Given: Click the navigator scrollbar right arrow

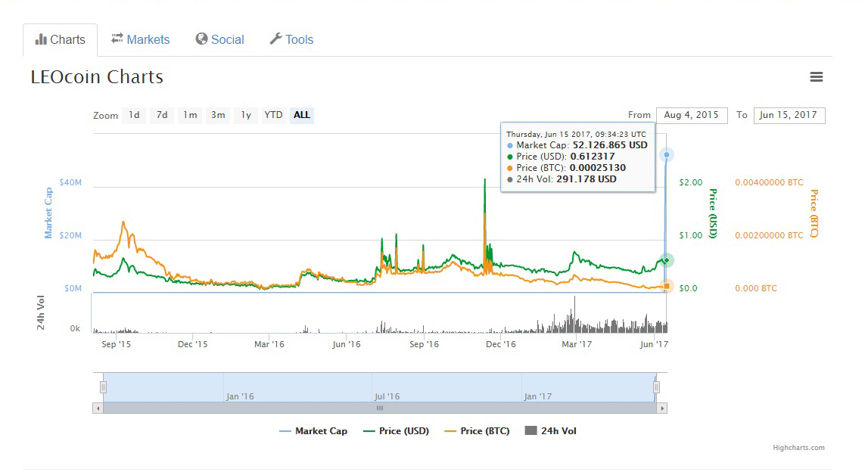Looking at the screenshot, I should coord(662,408).
